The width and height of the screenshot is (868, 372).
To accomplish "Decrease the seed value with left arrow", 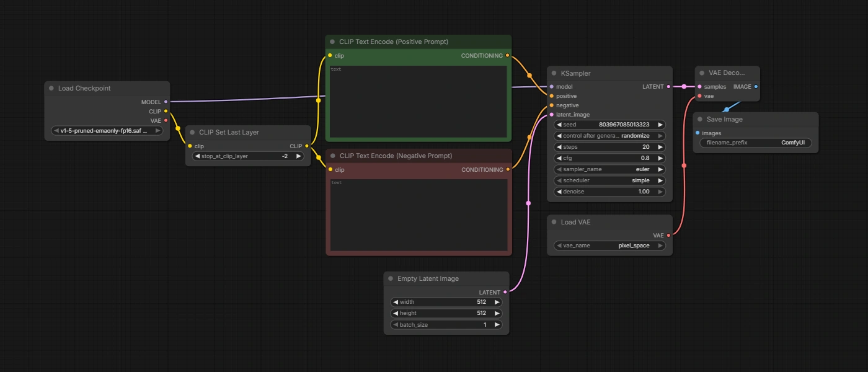I will point(559,125).
